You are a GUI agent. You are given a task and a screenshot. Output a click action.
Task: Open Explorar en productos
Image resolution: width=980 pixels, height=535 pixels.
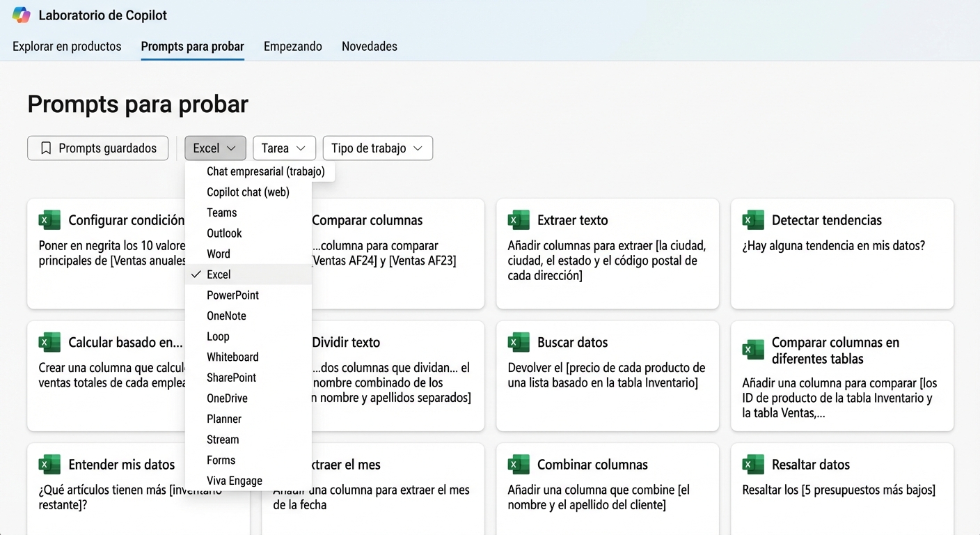tap(67, 46)
